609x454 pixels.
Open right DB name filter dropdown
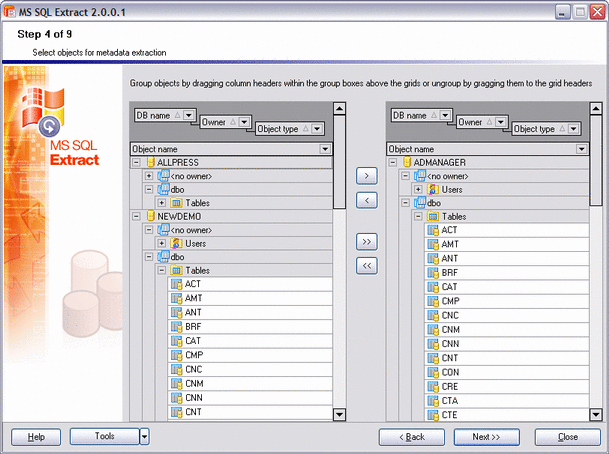coord(445,115)
